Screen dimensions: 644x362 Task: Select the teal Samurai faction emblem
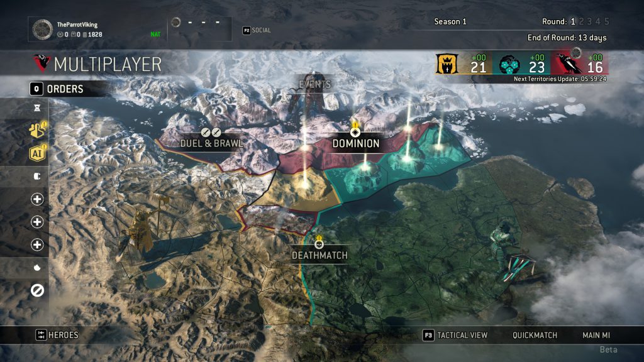click(509, 65)
